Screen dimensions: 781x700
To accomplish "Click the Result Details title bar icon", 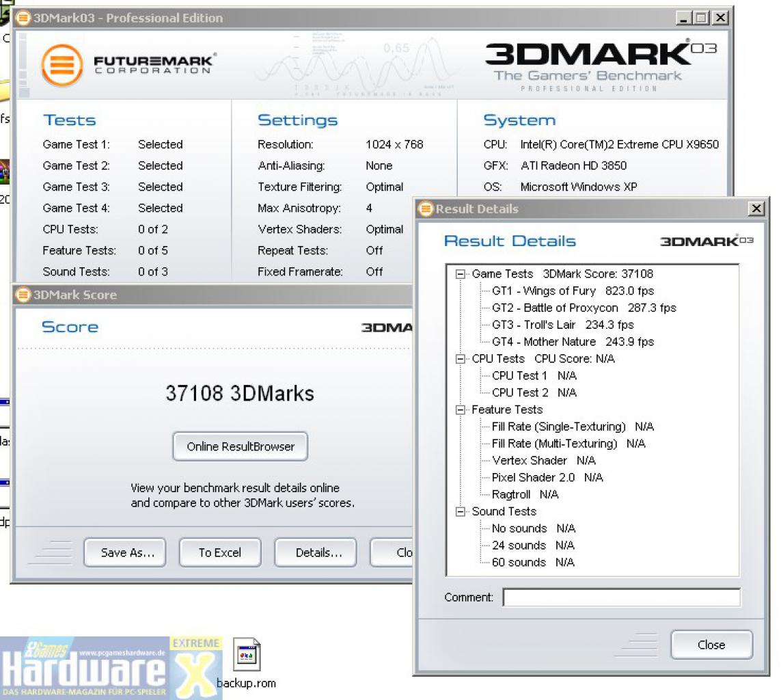I will (x=426, y=208).
